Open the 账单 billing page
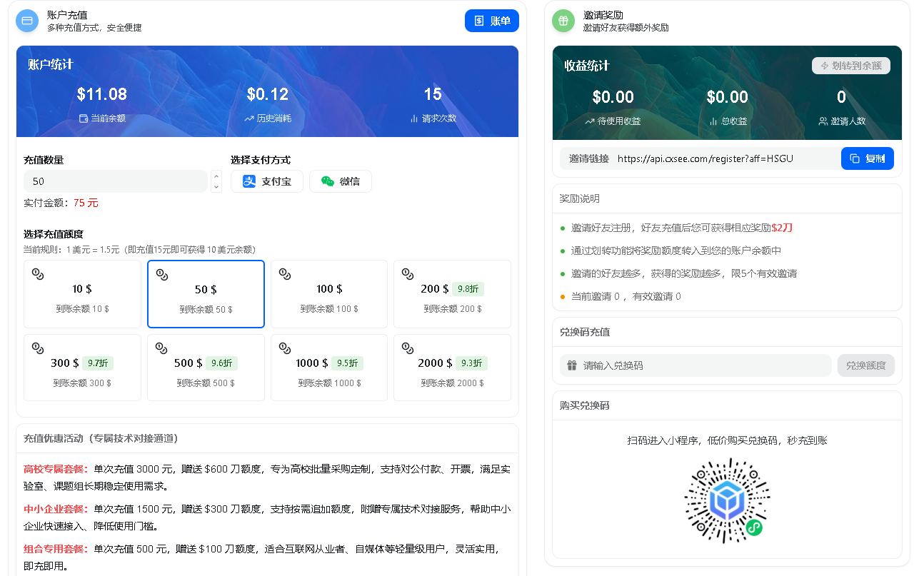The image size is (924, 576). pyautogui.click(x=491, y=21)
